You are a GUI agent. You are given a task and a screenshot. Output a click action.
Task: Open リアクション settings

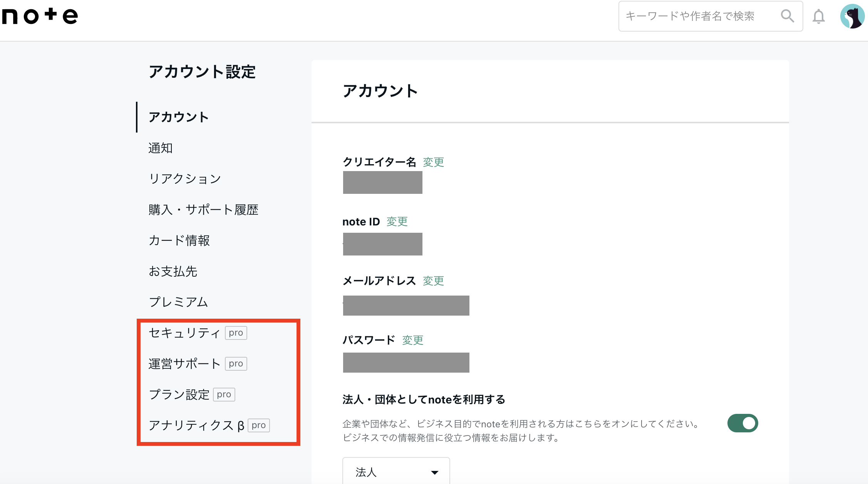point(185,179)
